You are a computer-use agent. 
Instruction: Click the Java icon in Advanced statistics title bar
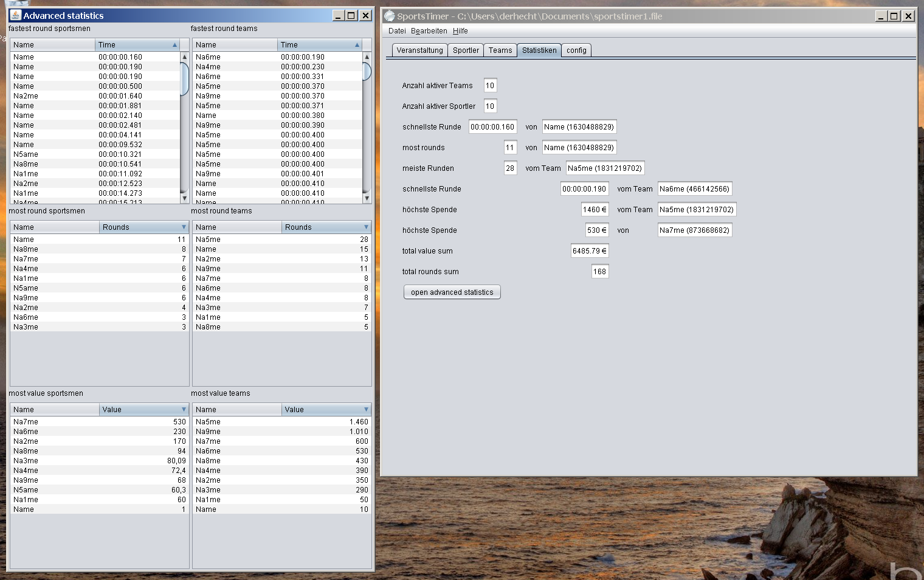[x=16, y=15]
